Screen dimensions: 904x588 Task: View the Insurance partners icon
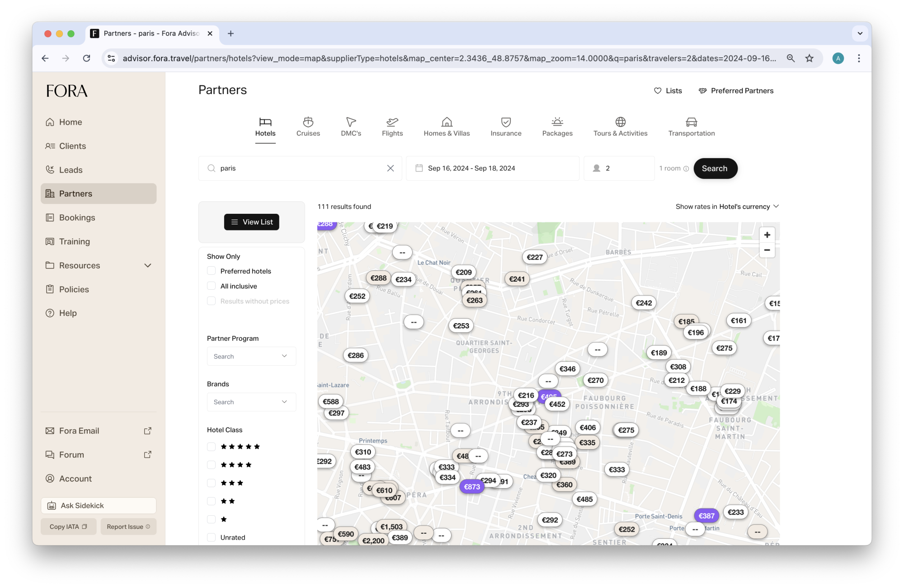pyautogui.click(x=505, y=127)
